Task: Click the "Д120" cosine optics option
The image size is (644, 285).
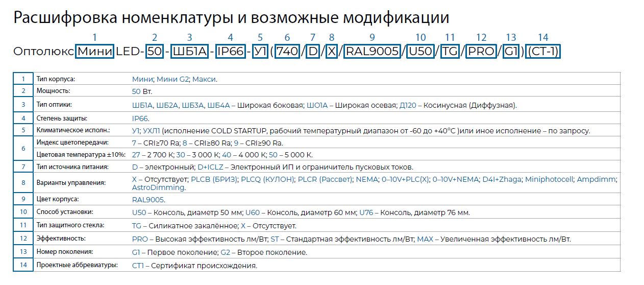Action: coord(408,105)
